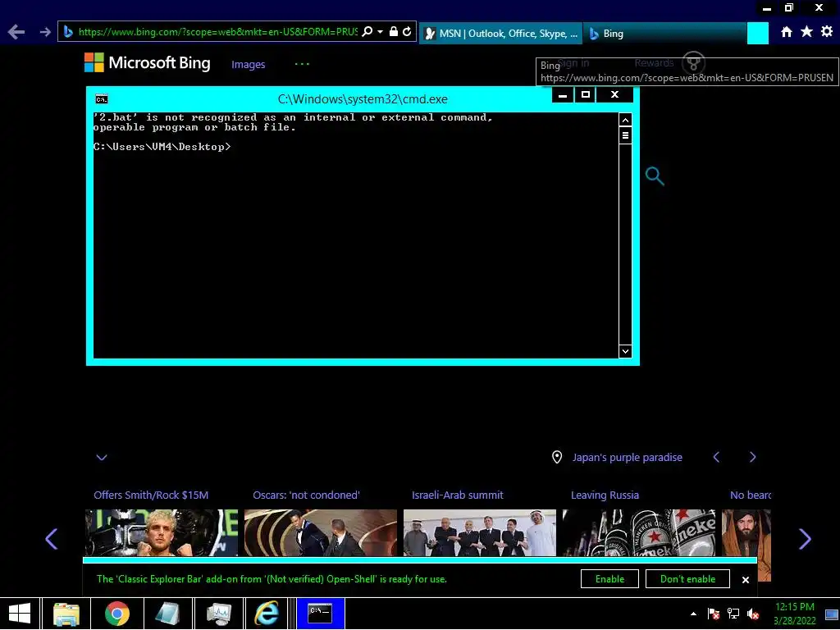Image resolution: width=840 pixels, height=630 pixels.
Task: Open Offers Smith/Rock $15M headline
Action: 151,495
